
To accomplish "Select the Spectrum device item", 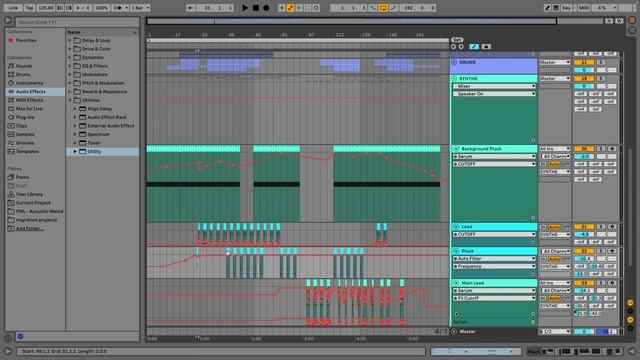I will pos(98,134).
